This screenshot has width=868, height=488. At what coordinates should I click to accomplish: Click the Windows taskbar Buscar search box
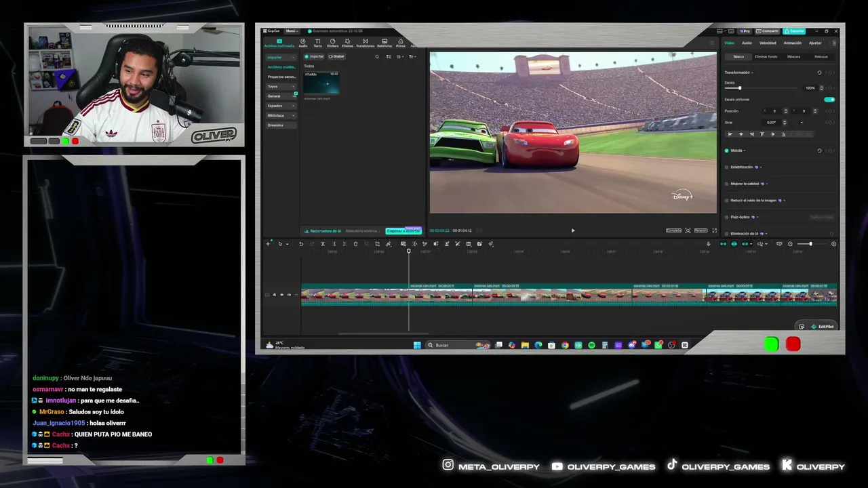457,345
